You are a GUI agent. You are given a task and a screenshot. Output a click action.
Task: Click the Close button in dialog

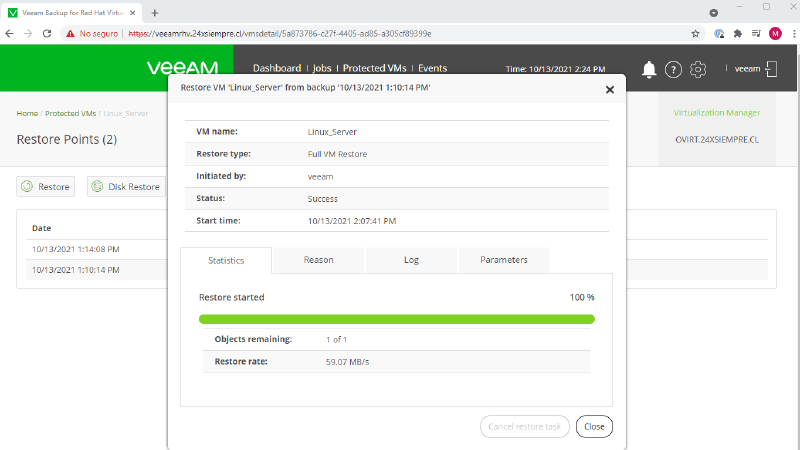594,427
